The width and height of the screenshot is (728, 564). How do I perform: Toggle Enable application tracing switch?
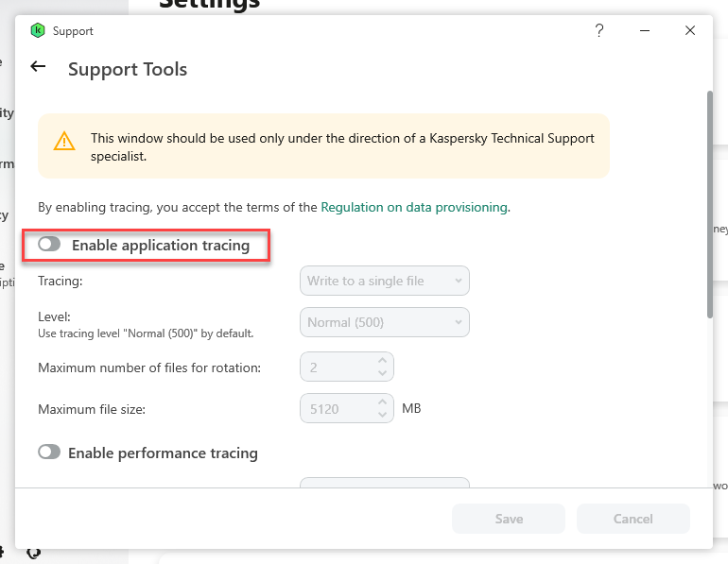[49, 246]
